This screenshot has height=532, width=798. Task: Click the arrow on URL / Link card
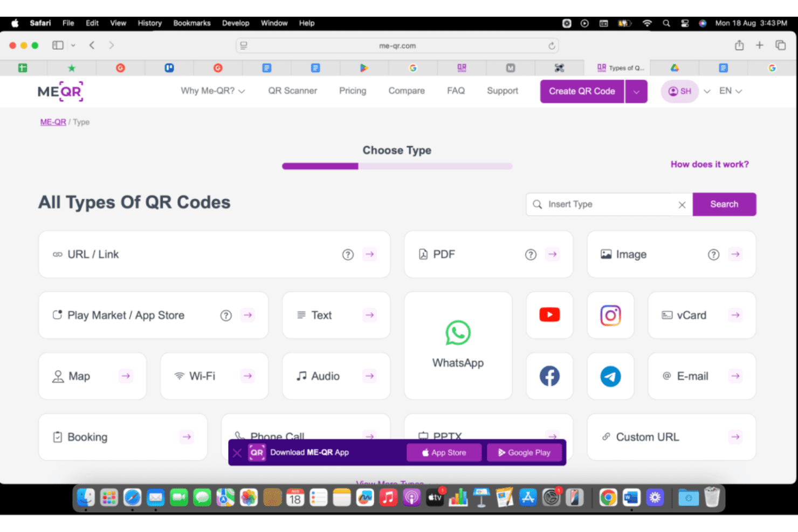click(369, 254)
